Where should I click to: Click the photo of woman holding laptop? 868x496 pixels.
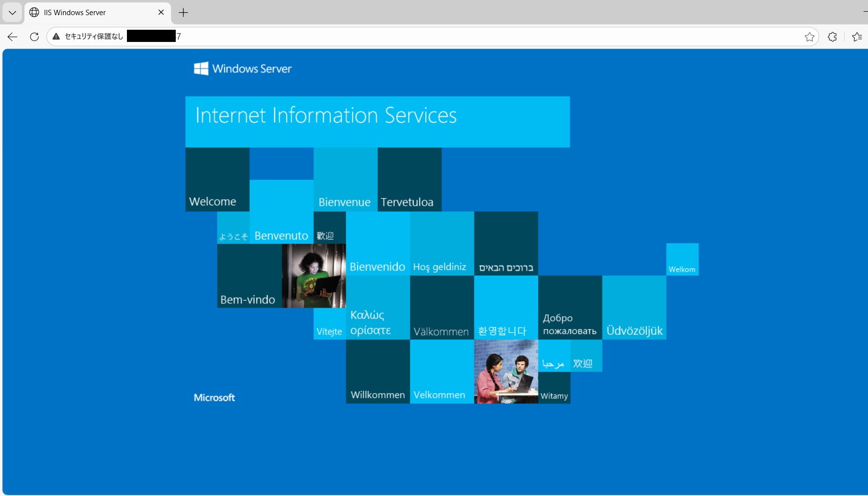tap(314, 276)
